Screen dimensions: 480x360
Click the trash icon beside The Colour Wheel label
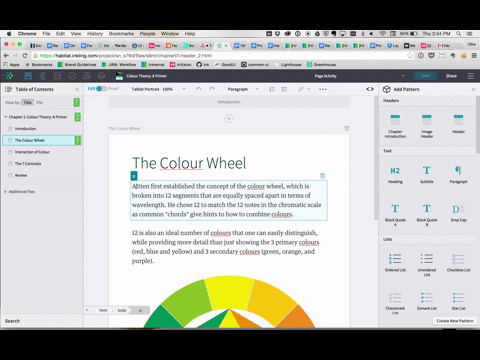point(347,128)
